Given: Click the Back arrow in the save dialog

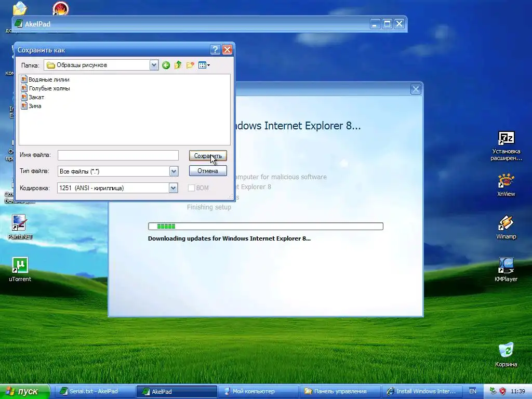Looking at the screenshot, I should click(166, 65).
